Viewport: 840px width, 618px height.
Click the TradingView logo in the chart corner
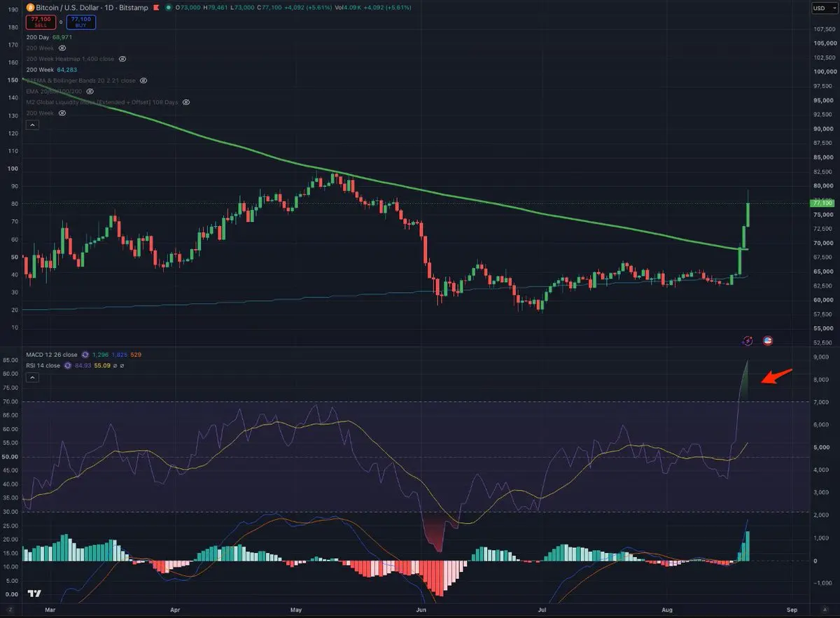click(33, 594)
